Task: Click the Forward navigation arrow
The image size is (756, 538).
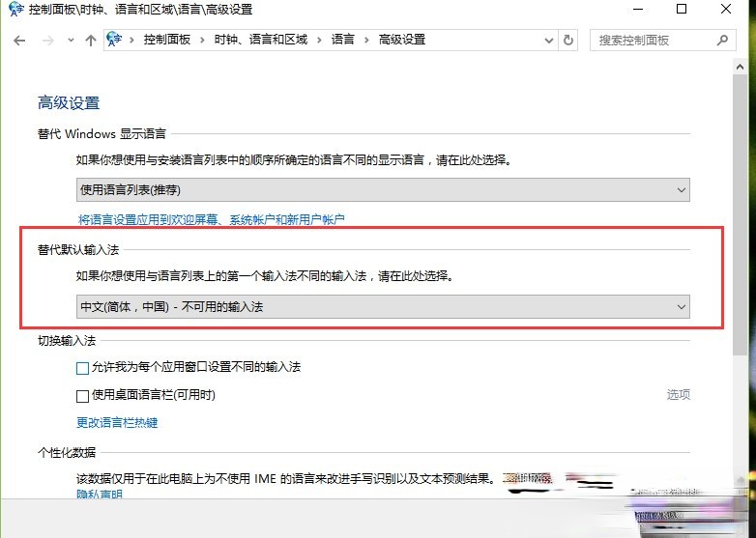Action: [x=47, y=41]
